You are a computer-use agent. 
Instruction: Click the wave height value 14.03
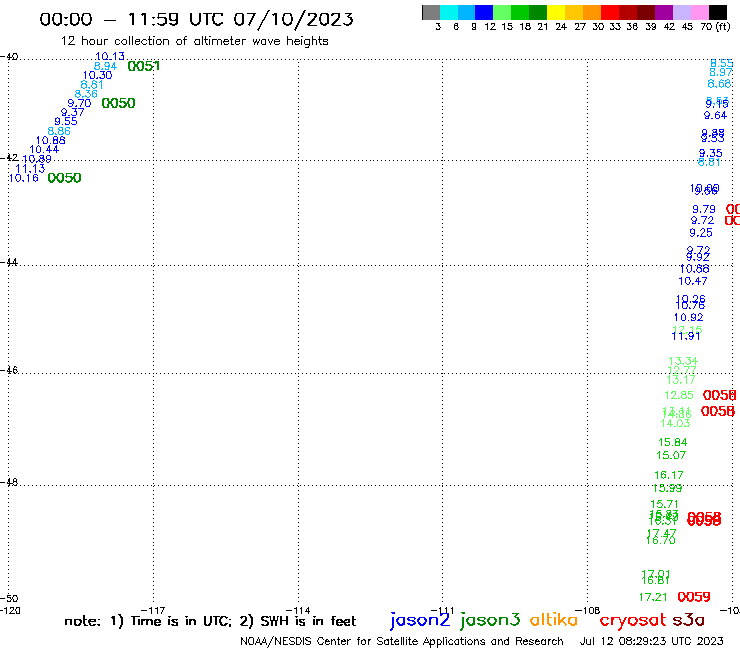675,423
